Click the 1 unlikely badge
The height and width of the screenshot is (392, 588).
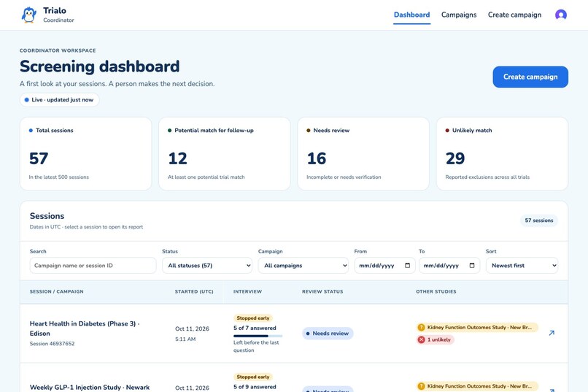click(435, 339)
